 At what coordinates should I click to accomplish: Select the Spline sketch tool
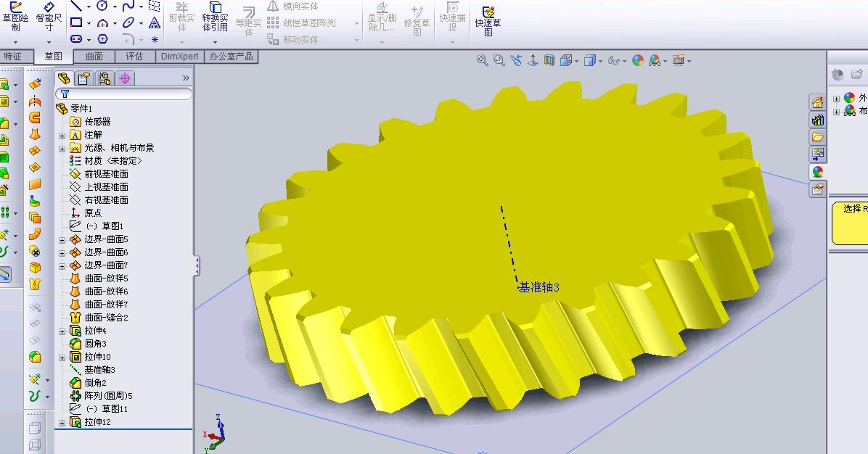point(128,6)
